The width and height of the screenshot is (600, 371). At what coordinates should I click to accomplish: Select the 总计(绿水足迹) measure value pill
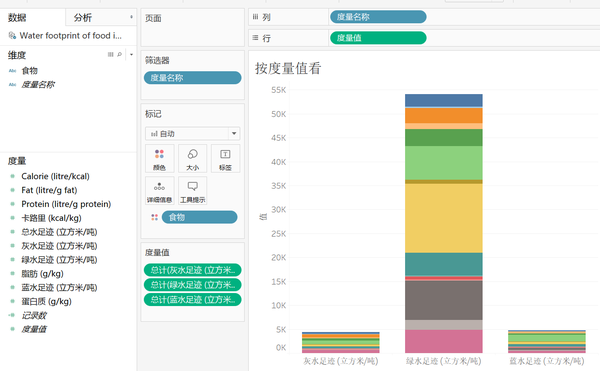[x=192, y=285]
